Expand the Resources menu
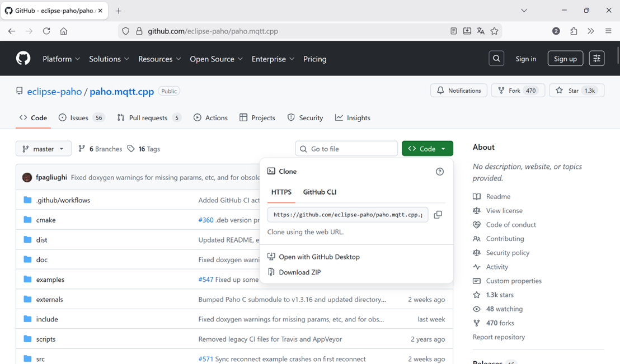 159,59
